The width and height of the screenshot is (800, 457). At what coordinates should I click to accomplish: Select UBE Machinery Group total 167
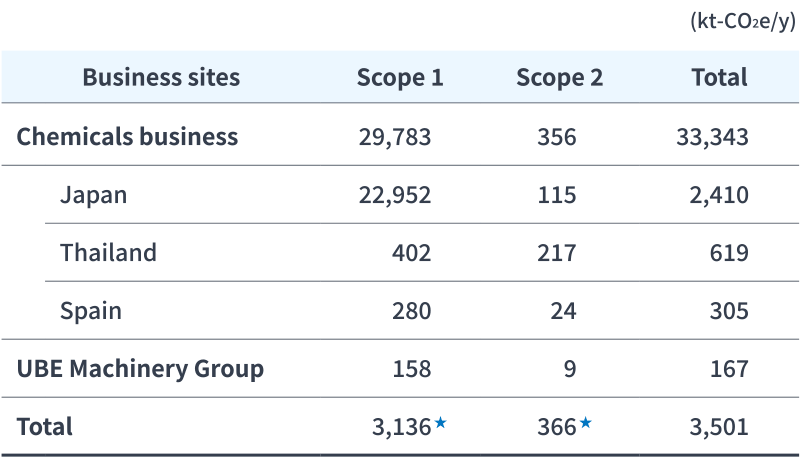(x=729, y=369)
